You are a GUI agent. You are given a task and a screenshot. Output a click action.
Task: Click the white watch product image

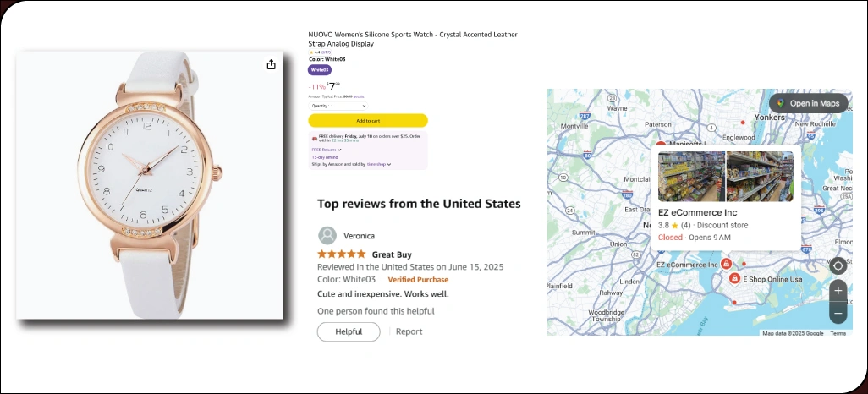click(150, 185)
